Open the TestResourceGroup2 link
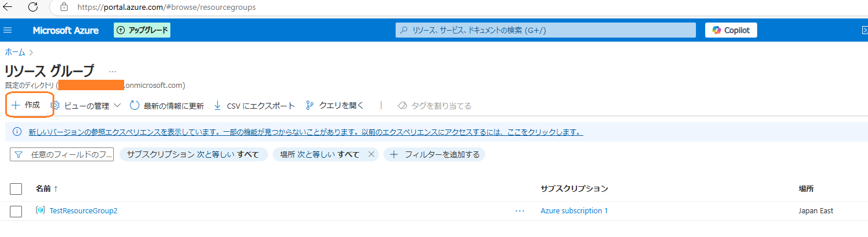 tap(84, 211)
